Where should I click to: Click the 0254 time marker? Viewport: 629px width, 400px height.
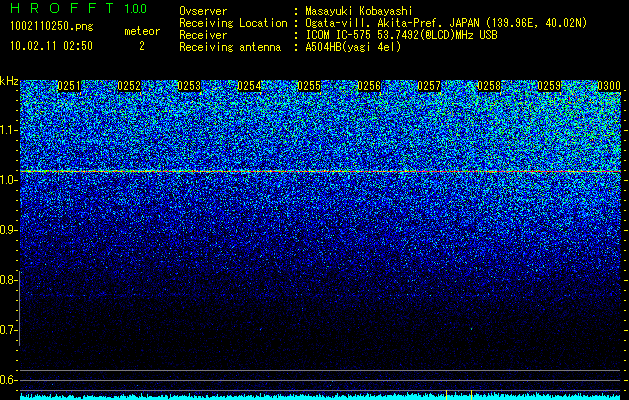click(250, 86)
